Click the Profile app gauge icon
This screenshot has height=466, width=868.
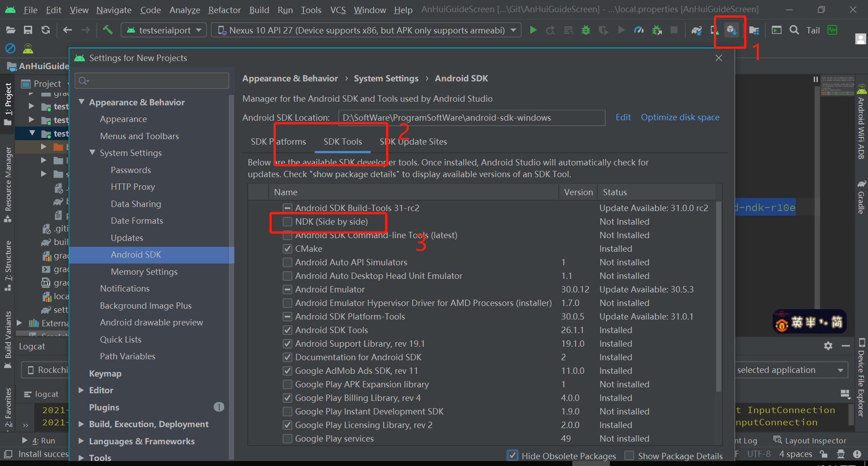[639, 30]
